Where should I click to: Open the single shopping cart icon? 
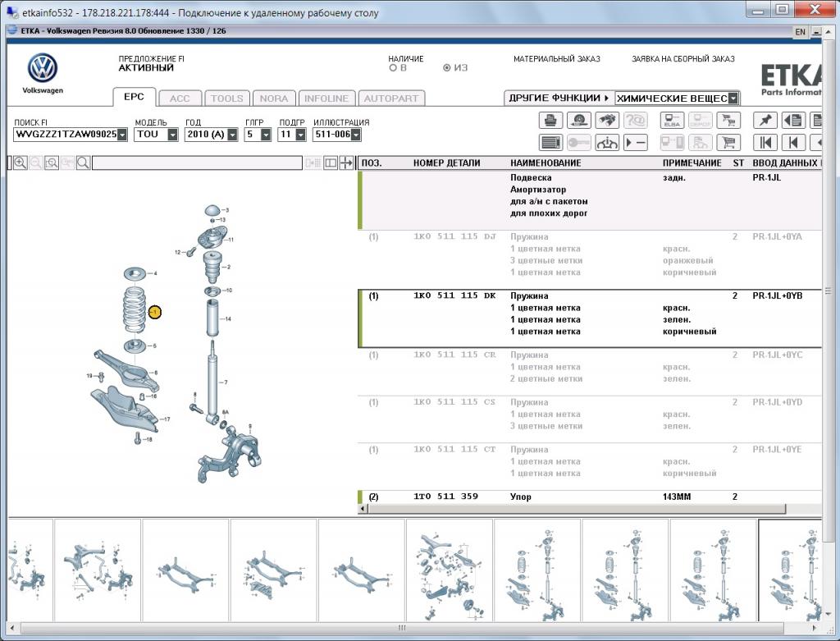(728, 143)
